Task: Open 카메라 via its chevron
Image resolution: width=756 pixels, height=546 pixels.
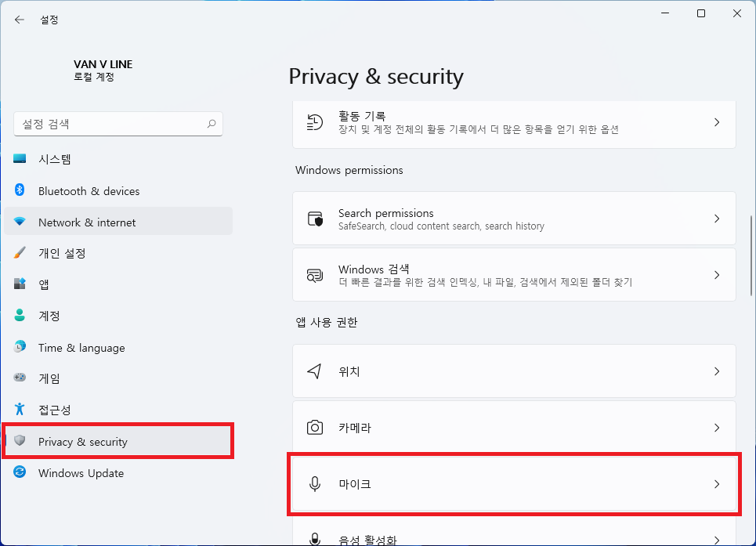Action: tap(717, 428)
